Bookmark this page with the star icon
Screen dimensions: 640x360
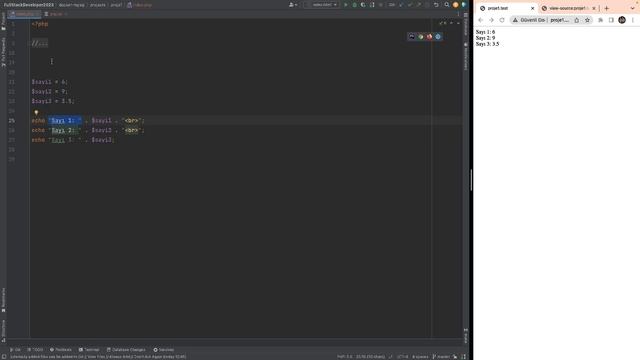587,20
